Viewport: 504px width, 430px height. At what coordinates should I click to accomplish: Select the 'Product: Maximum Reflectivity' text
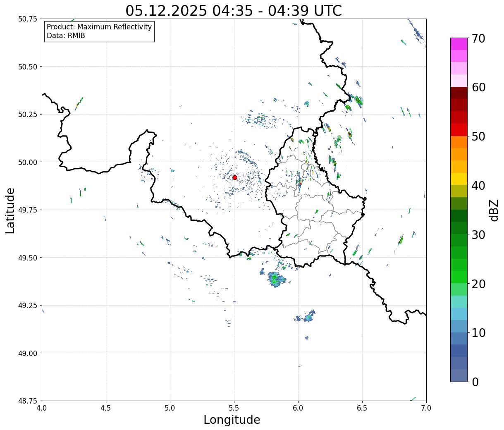[x=99, y=27]
